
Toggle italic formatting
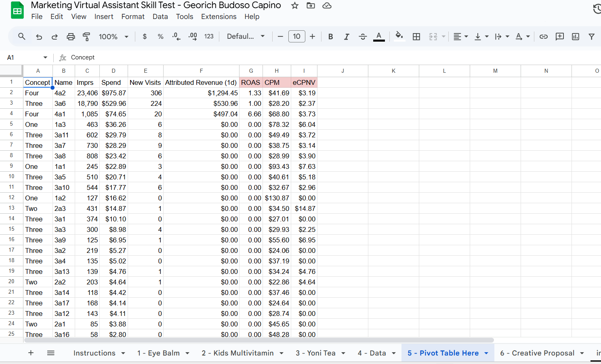point(347,37)
